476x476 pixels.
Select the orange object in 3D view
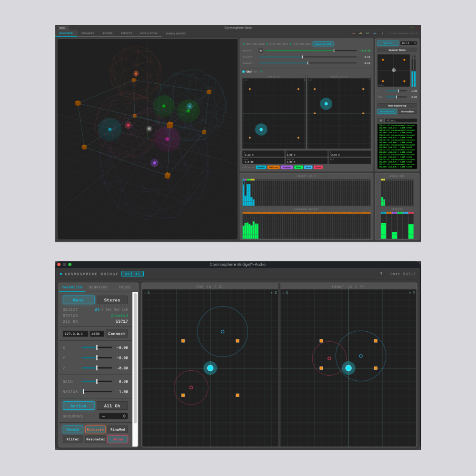pyautogui.click(x=136, y=73)
